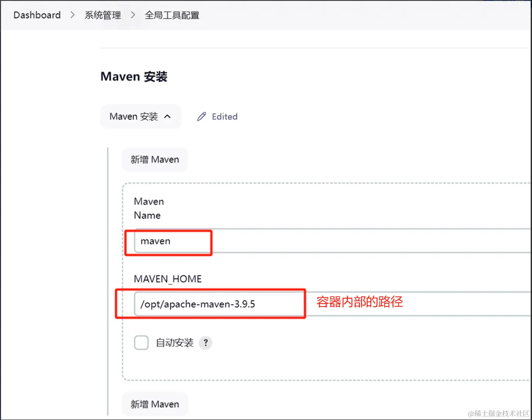Click the chevron after Dashboard breadcrumb
532x420 pixels.
pos(72,15)
